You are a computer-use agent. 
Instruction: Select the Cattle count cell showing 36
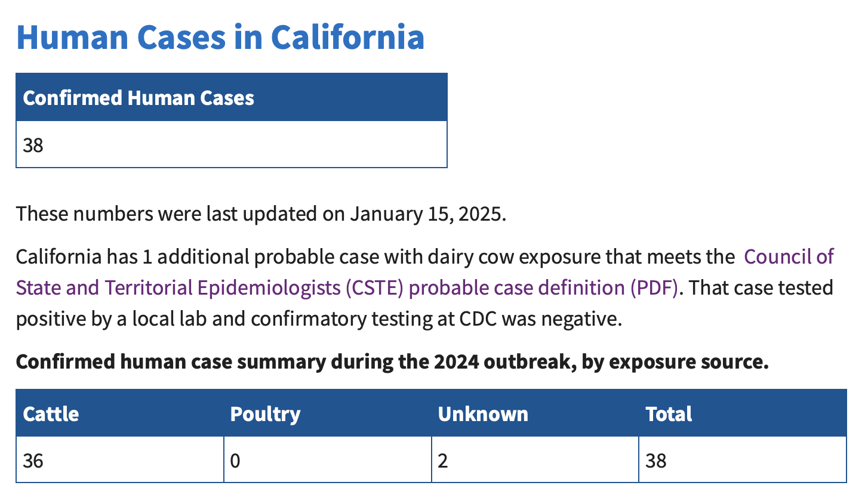(120, 460)
